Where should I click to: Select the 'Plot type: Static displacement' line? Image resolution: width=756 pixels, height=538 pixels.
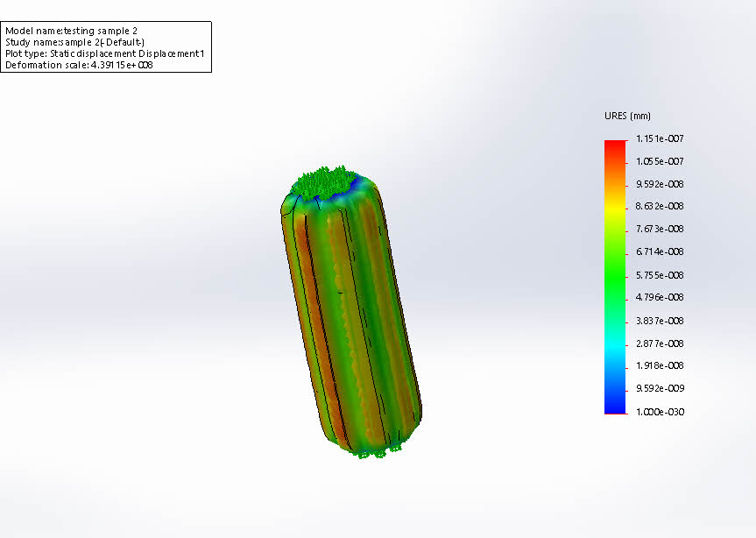(x=104, y=53)
